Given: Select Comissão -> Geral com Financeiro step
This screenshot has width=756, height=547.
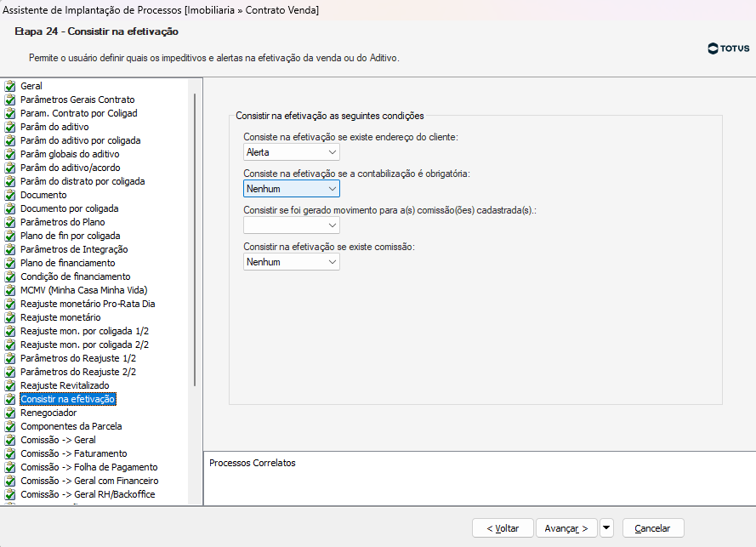Looking at the screenshot, I should 89,481.
